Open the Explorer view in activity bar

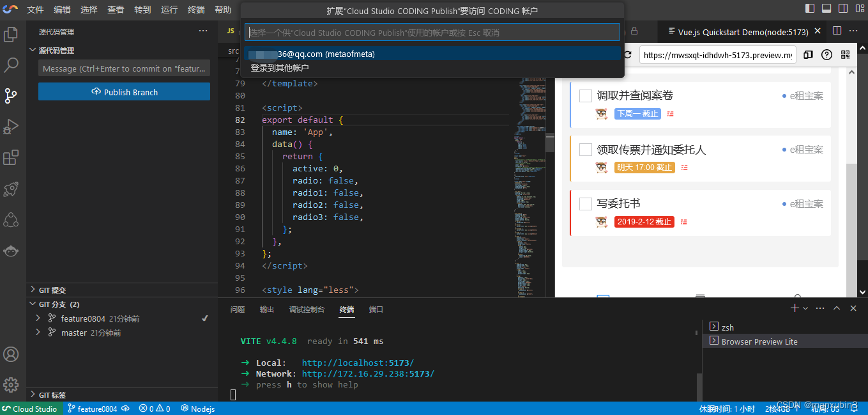pyautogui.click(x=11, y=34)
